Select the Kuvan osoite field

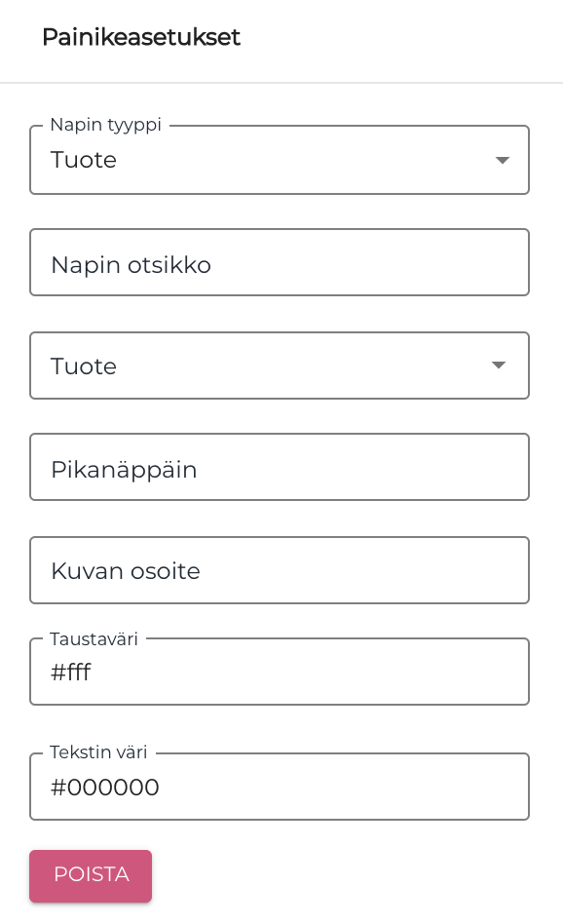point(280,570)
